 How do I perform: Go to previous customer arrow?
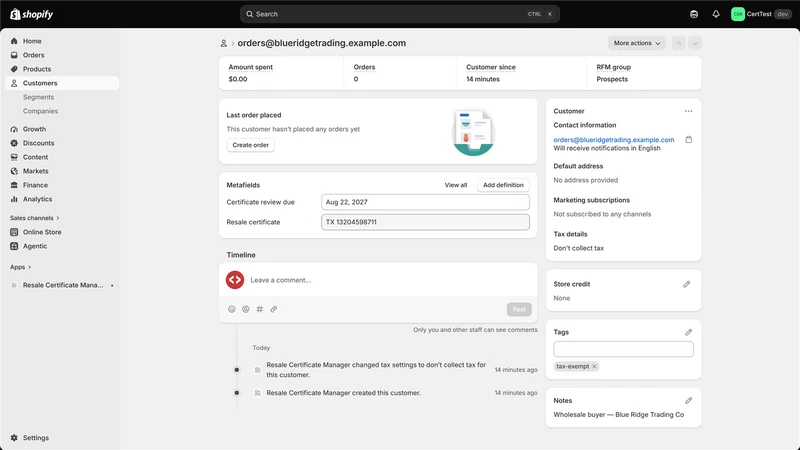(679, 43)
